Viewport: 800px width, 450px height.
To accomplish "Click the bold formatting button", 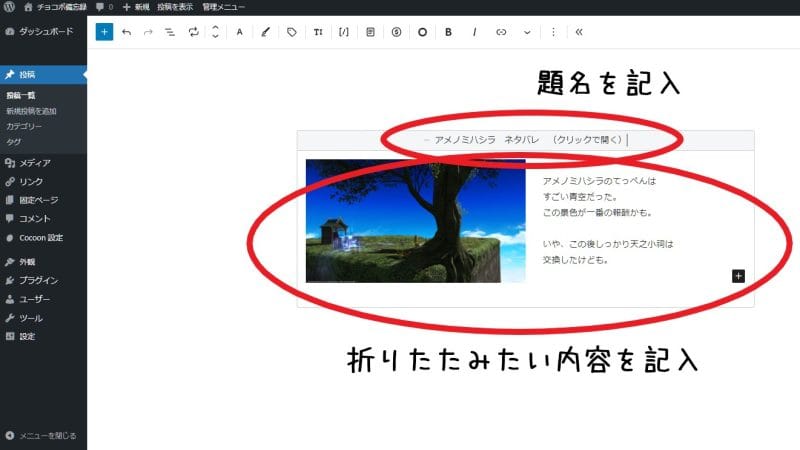I will (x=448, y=32).
